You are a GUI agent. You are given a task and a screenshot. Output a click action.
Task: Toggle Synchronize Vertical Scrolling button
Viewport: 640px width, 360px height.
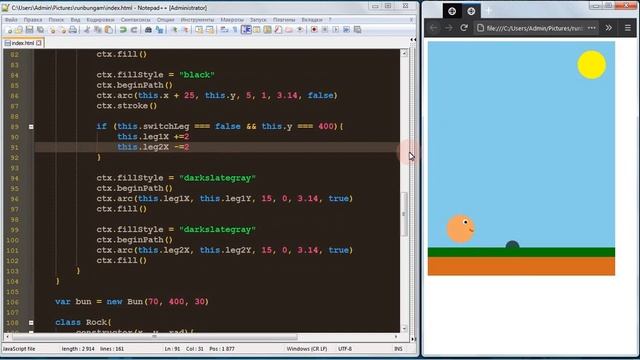pos(199,29)
